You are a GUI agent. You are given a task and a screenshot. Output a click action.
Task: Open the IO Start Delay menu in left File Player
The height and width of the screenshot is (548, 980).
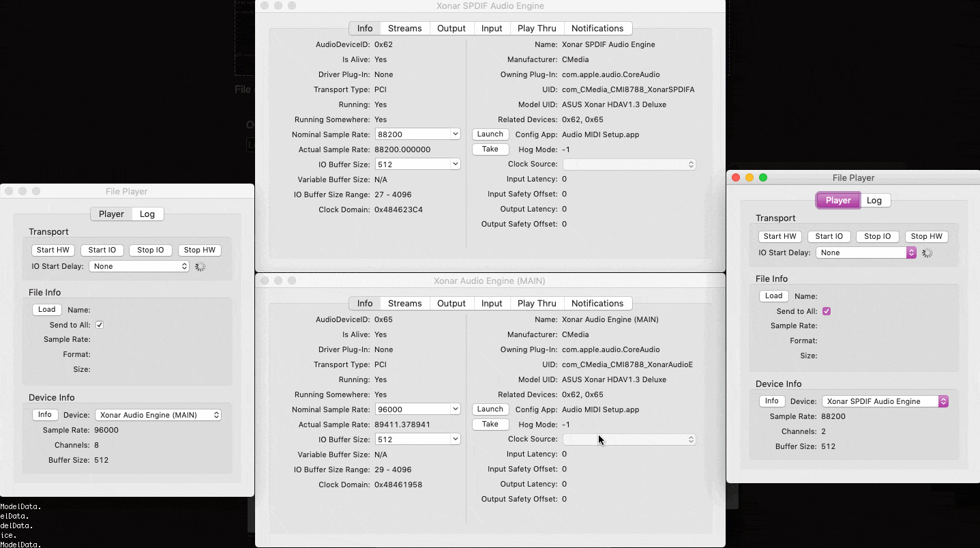(x=138, y=266)
